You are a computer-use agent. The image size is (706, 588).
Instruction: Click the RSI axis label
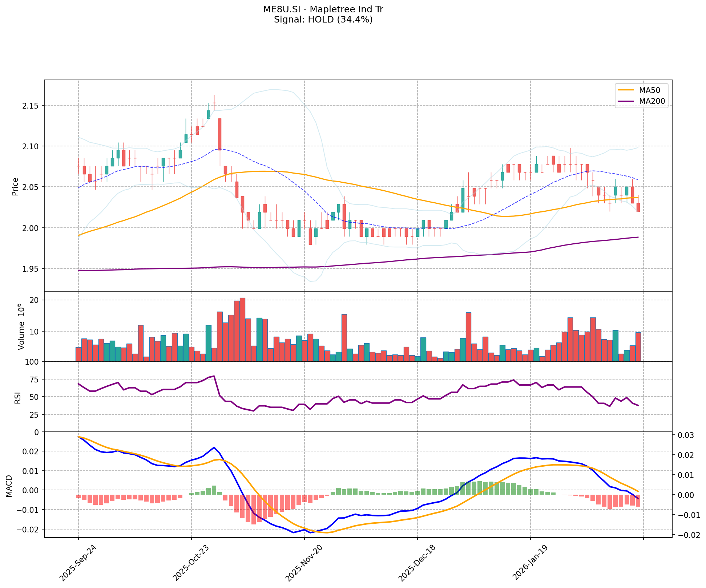17,397
